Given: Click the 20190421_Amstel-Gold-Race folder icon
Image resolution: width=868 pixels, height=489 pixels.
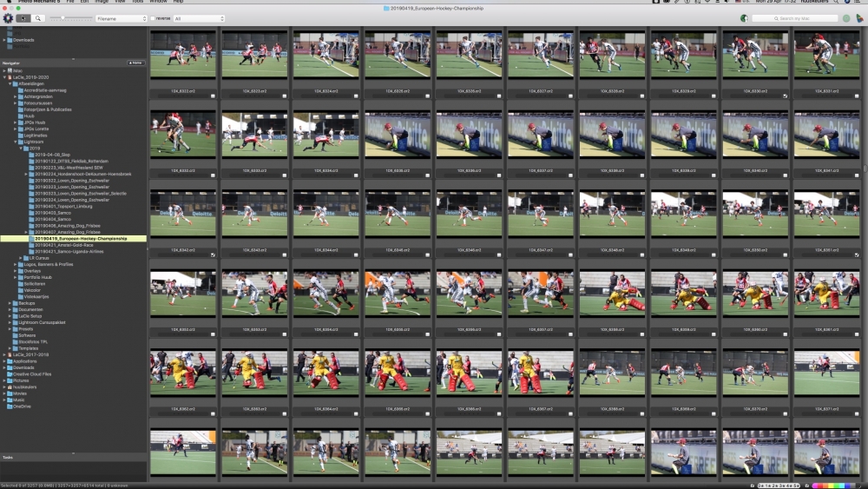Looking at the screenshot, I should click(x=31, y=245).
